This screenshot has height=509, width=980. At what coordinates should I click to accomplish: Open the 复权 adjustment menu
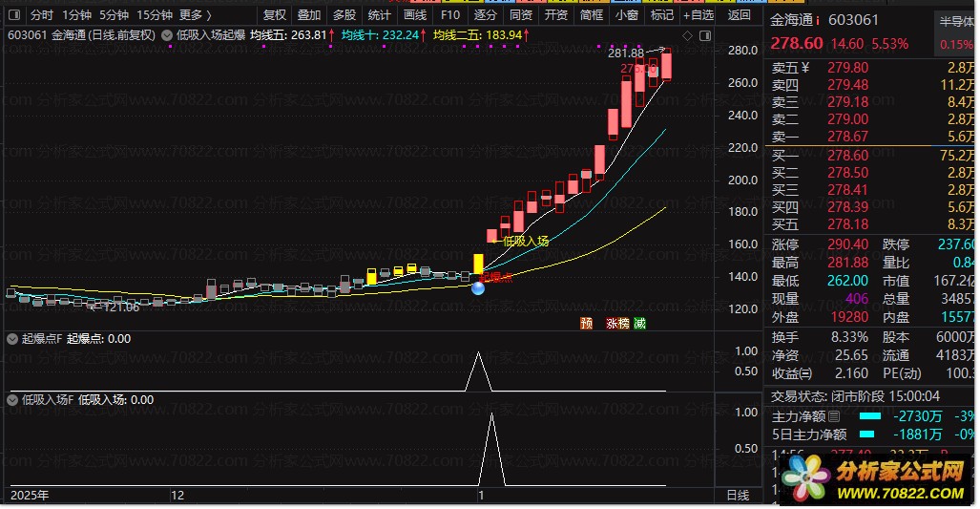click(275, 14)
